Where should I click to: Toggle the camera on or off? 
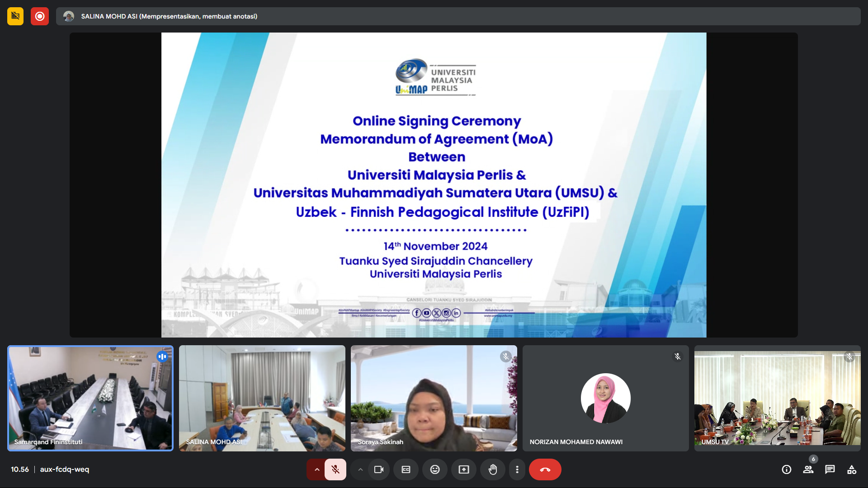click(x=379, y=469)
